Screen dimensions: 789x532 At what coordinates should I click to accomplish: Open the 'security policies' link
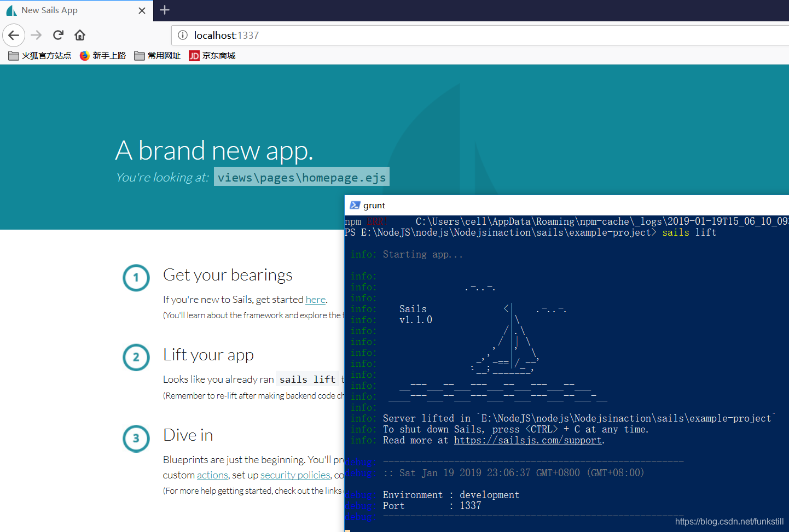coord(295,475)
